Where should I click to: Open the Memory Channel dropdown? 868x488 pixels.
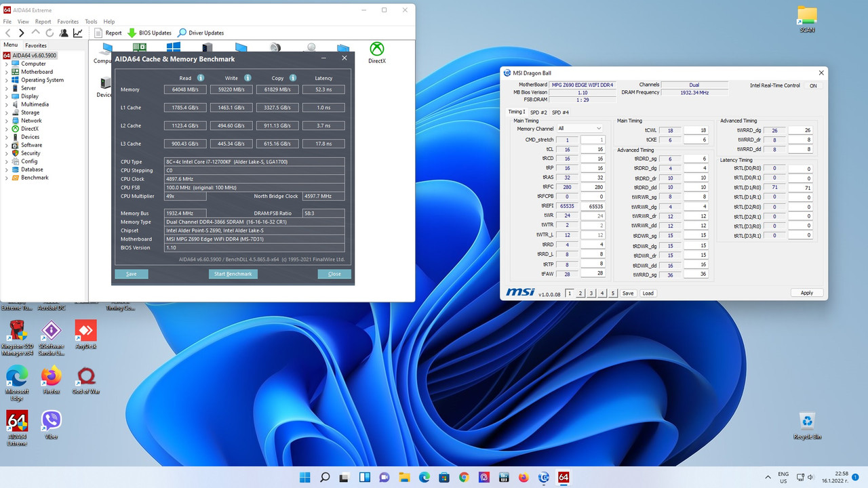(x=580, y=129)
